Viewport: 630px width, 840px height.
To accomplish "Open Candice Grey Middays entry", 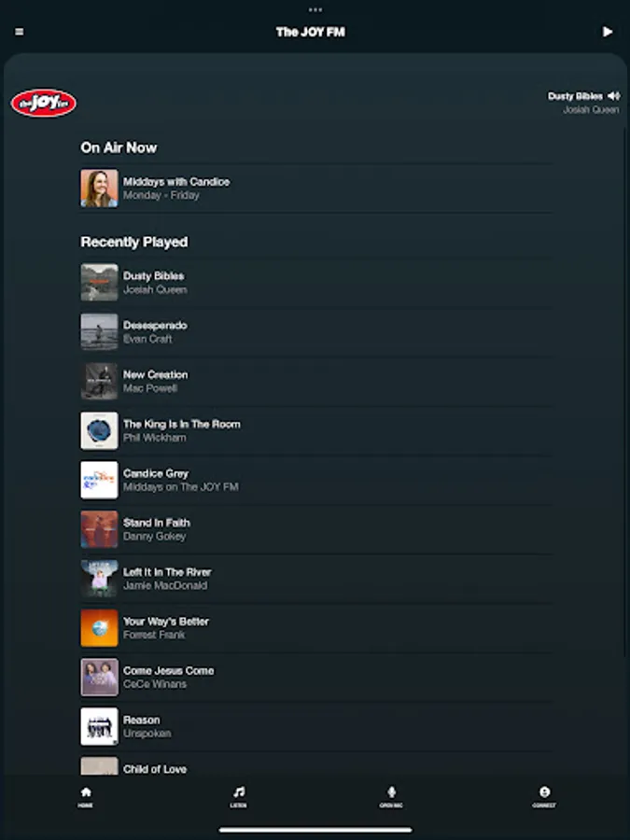I will pos(316,480).
